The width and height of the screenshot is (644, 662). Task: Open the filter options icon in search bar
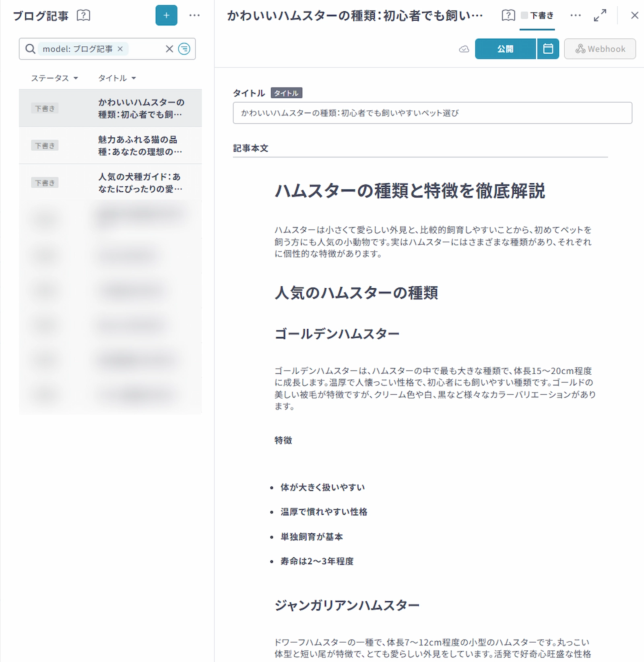(x=184, y=49)
